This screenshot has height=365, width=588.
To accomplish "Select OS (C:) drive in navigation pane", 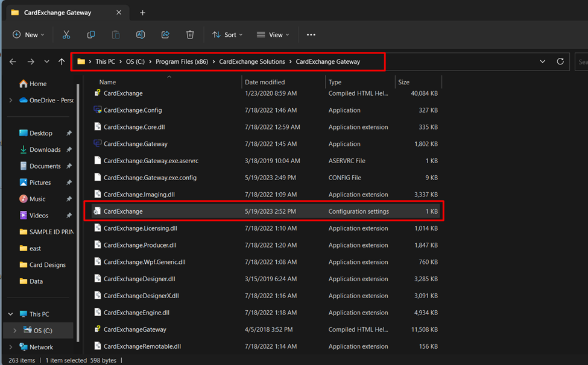I will 38,331.
